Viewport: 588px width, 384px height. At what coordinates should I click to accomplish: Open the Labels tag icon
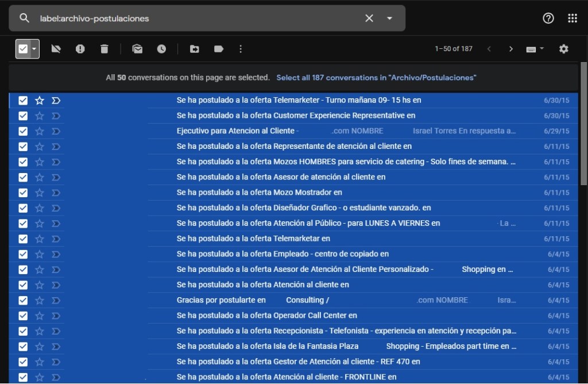pos(218,49)
